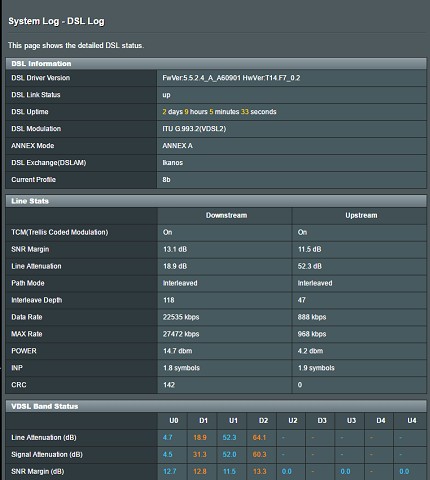Select the ITU G.993.2(VDSL2) modulation value

point(194,129)
